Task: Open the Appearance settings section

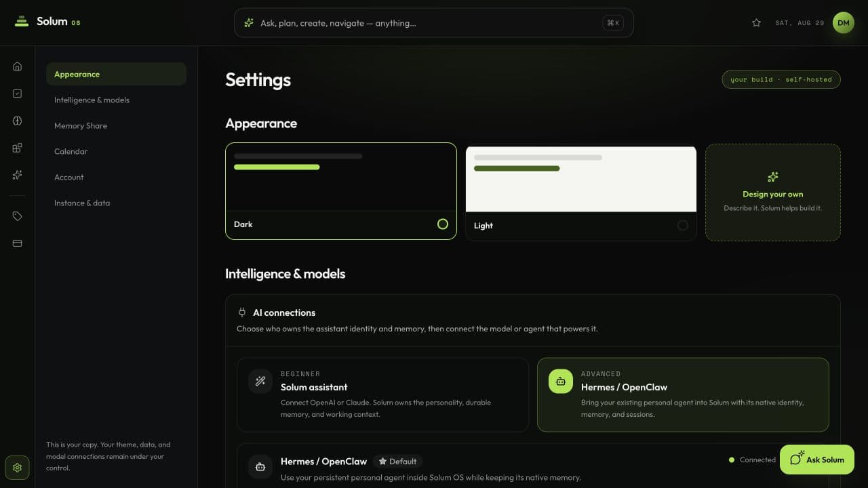Action: 116,75
